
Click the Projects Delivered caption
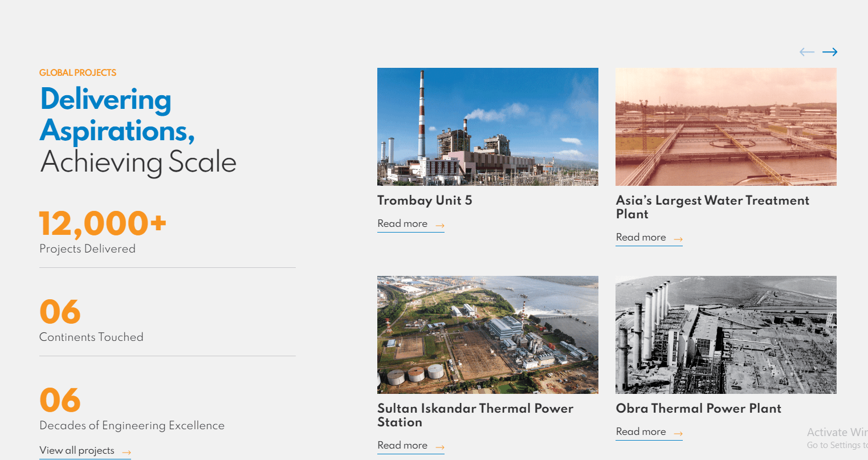coord(87,249)
